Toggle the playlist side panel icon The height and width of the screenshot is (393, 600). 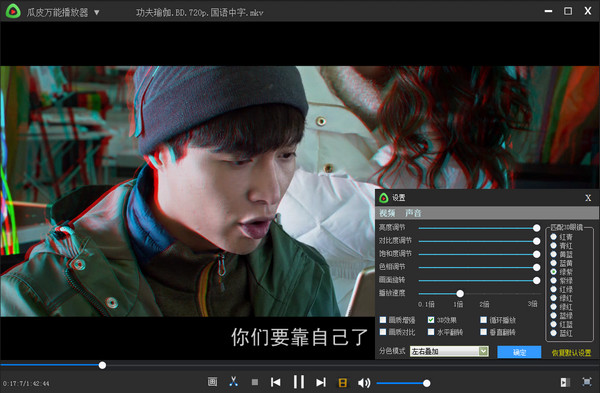click(565, 382)
